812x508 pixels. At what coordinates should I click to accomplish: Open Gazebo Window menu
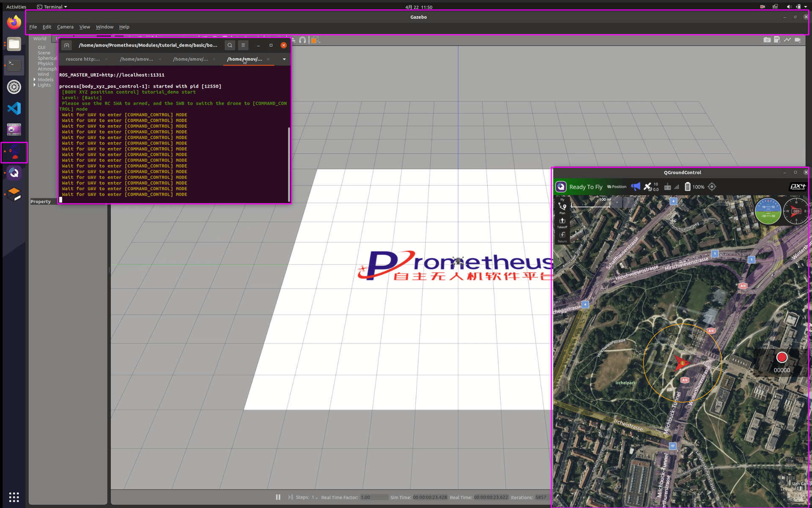coord(104,27)
